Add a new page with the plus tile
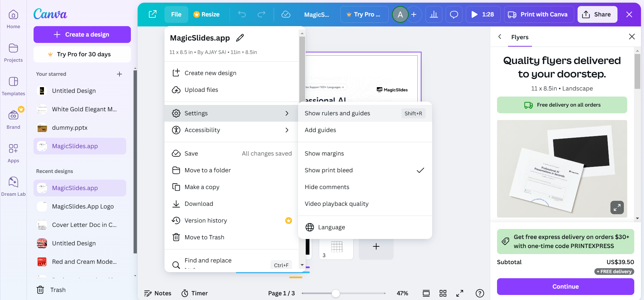The image size is (644, 300). tap(376, 247)
